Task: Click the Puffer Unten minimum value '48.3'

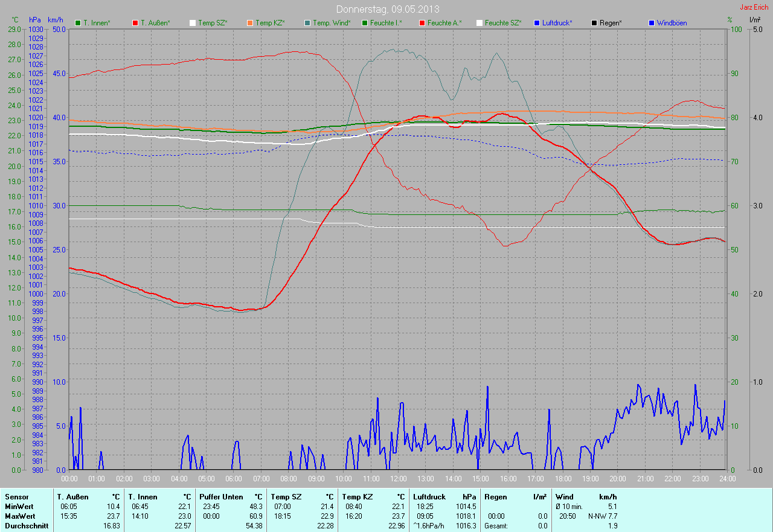Action: 256,507
